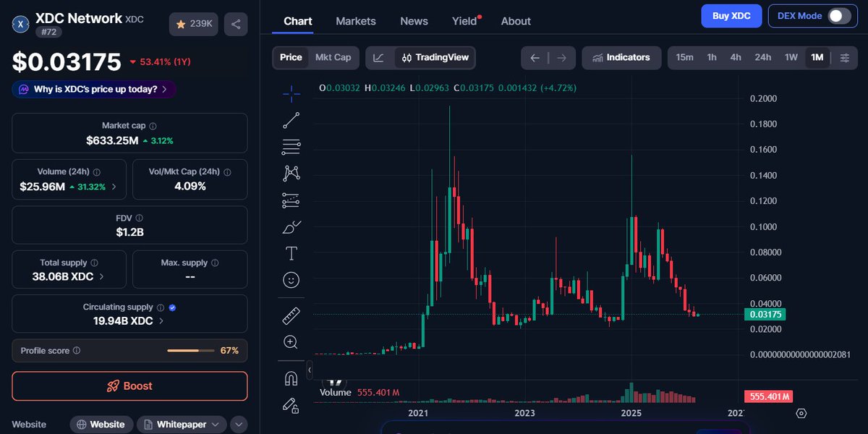This screenshot has width=868, height=434.
Task: Undo with the left arrow button
Action: [535, 58]
